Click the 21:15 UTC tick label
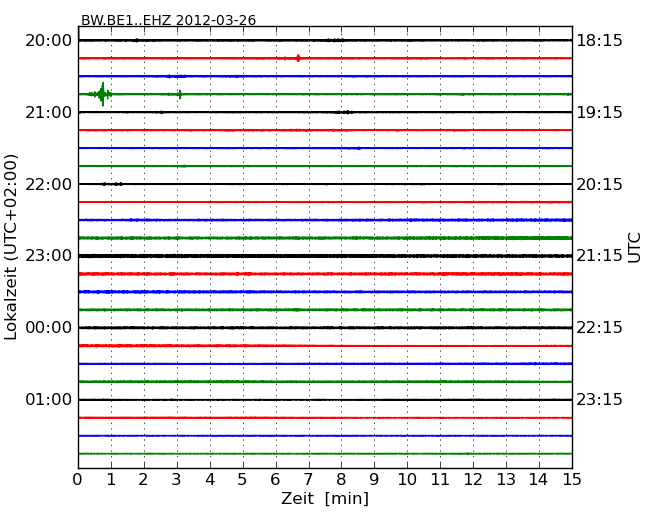The height and width of the screenshot is (520, 650). pos(599,255)
